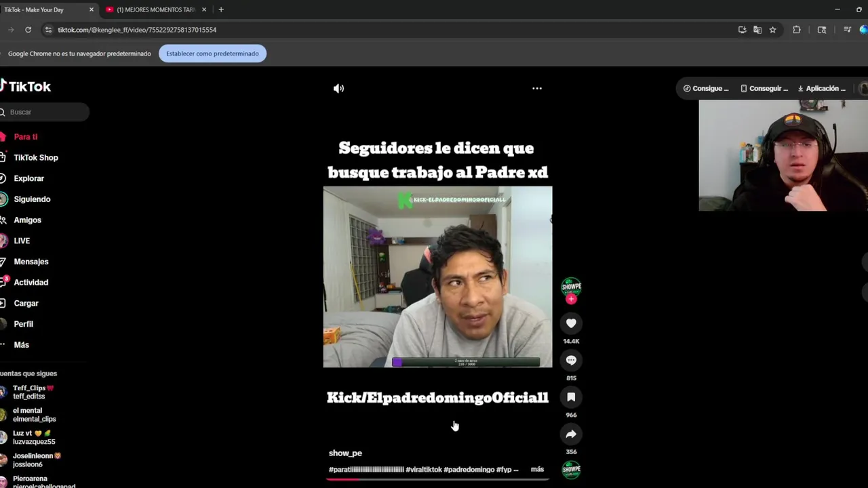
Task: Open Actividad notifications
Action: tap(31, 283)
